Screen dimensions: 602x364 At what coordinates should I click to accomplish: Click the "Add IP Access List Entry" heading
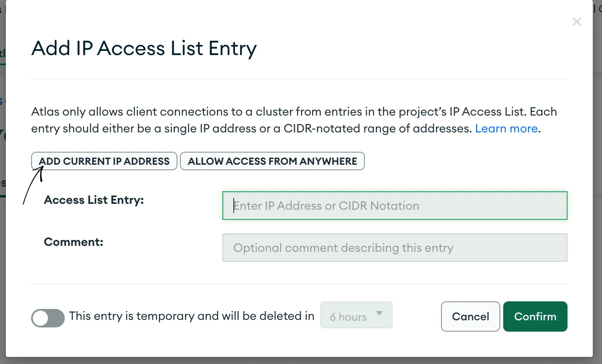[x=144, y=48]
